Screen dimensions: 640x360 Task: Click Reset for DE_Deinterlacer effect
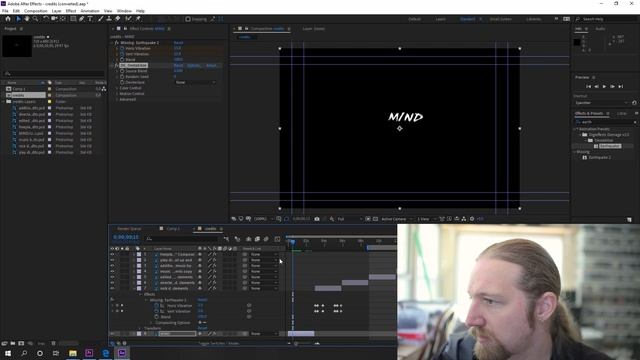[178, 65]
